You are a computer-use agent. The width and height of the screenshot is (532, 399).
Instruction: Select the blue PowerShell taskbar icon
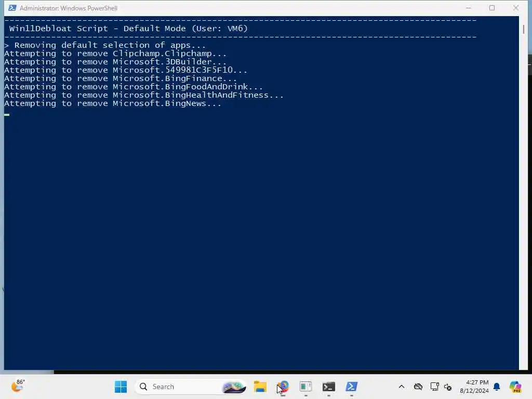point(351,387)
